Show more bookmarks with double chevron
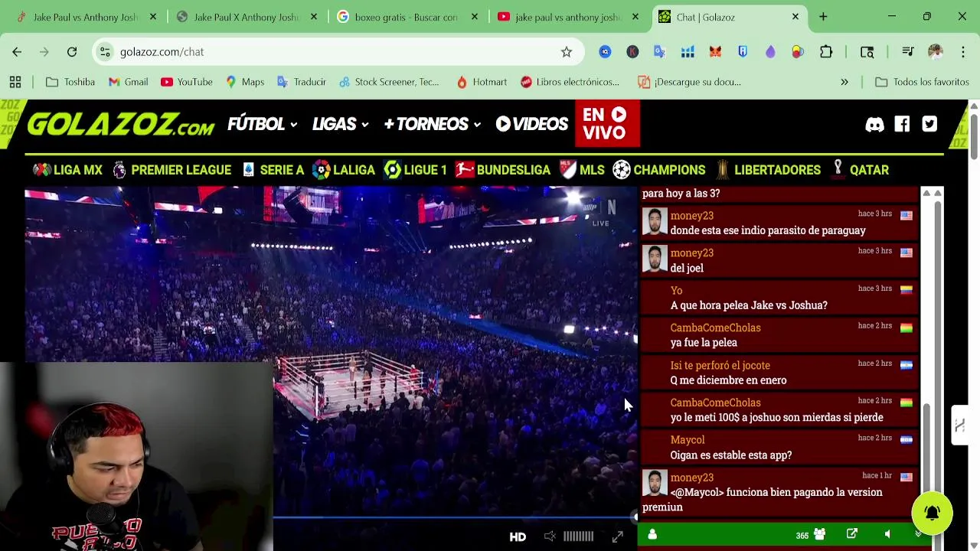This screenshot has width=980, height=551. (x=844, y=82)
